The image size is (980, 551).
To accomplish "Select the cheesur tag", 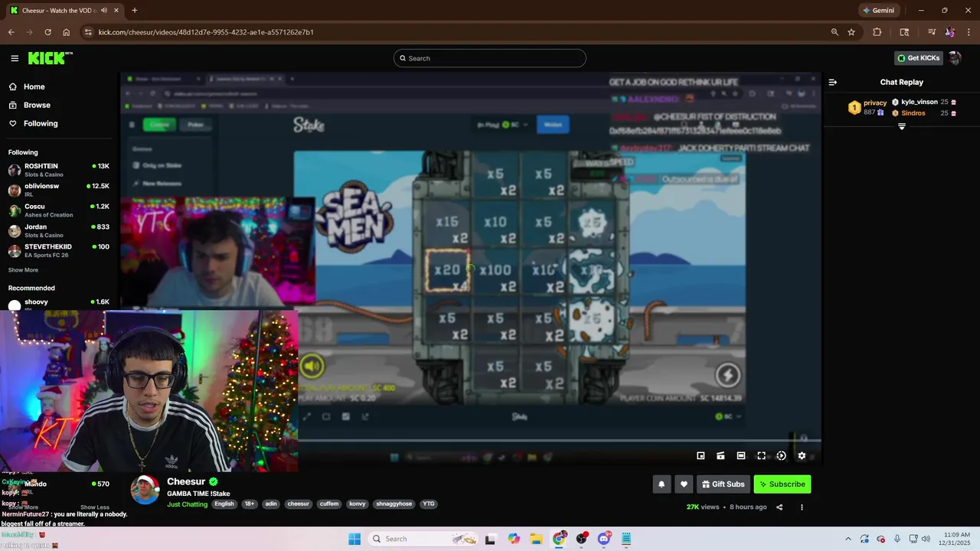I will click(299, 504).
